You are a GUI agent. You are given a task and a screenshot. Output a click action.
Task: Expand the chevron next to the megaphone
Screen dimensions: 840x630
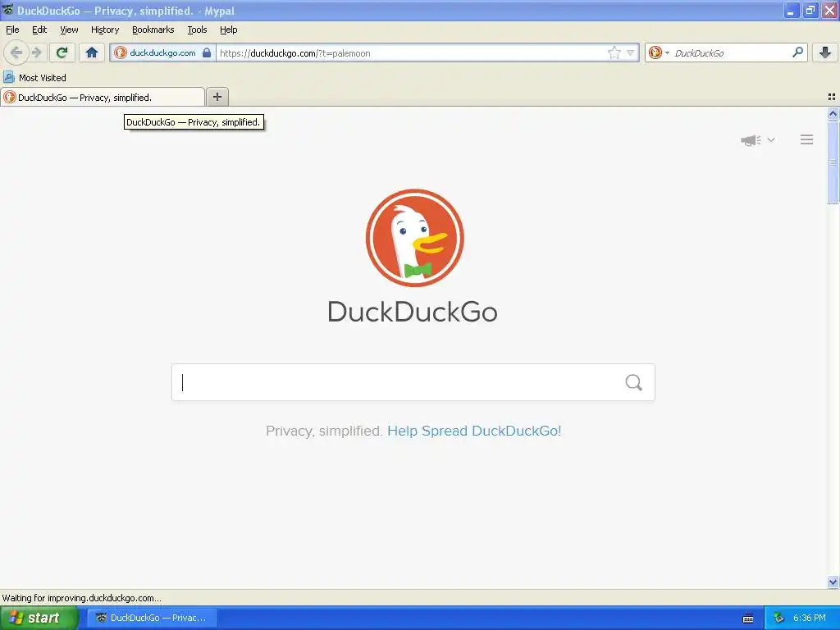(771, 139)
